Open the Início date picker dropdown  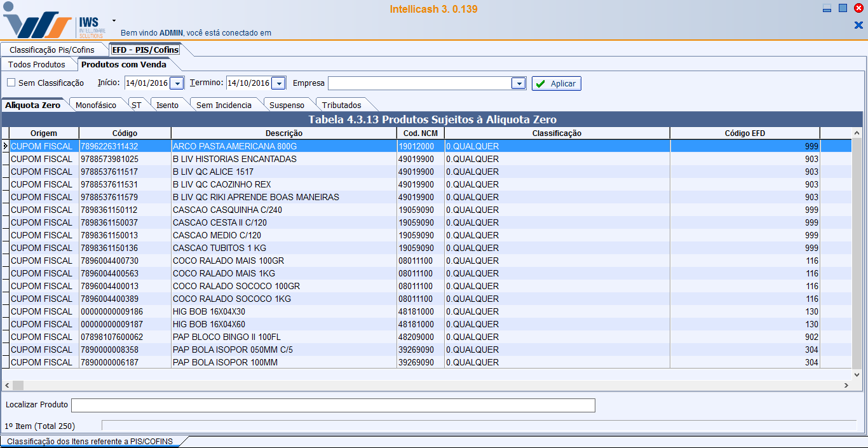[x=177, y=83]
